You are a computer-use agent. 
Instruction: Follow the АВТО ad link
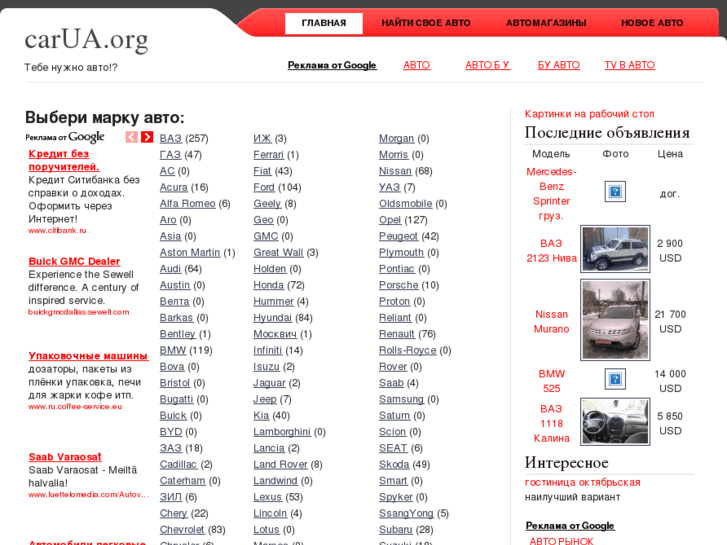click(x=416, y=65)
